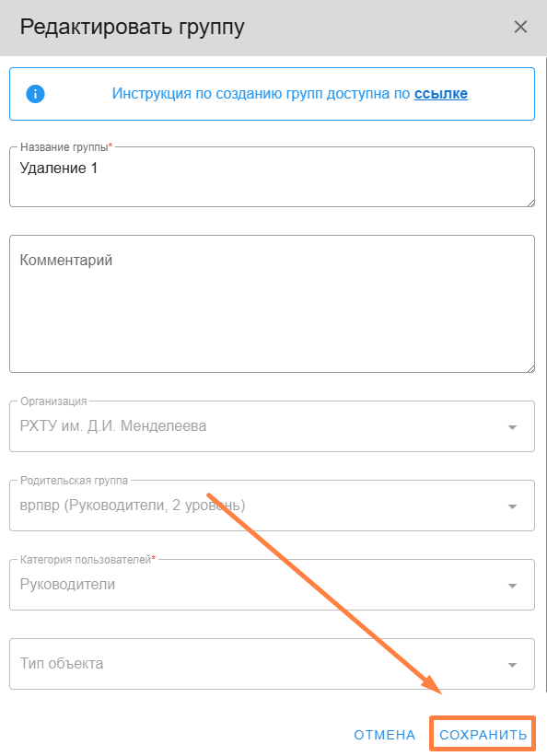The height and width of the screenshot is (756, 547).
Task: Click the arrow icon in the Тип объекта field
Action: tap(512, 665)
